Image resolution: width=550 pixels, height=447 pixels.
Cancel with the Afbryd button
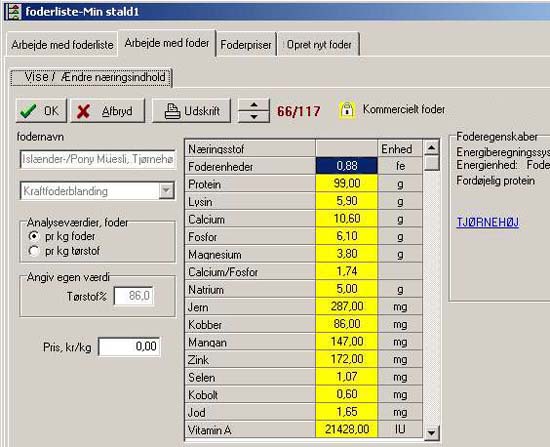tap(108, 111)
